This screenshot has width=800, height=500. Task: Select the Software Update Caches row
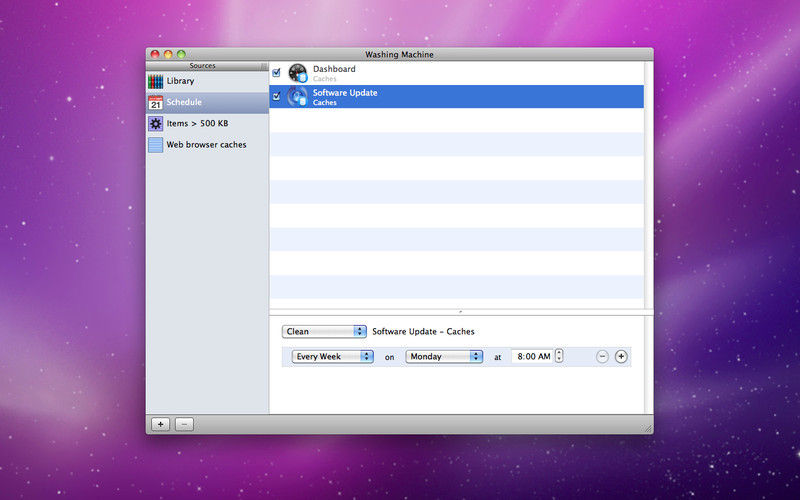[457, 96]
